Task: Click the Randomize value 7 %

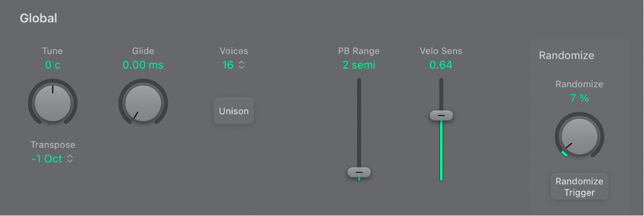Action: pyautogui.click(x=579, y=98)
